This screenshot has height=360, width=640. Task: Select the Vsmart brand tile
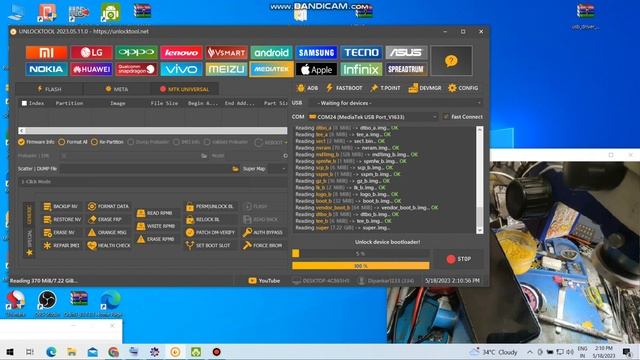coord(227,53)
